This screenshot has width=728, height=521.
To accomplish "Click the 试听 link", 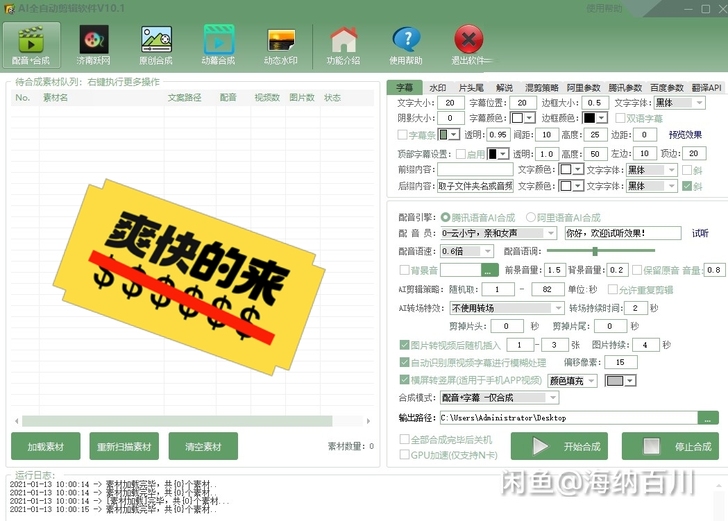I will pyautogui.click(x=700, y=233).
